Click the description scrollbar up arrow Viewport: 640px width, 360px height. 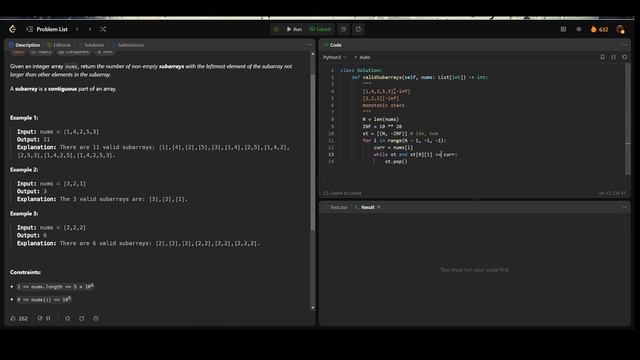(x=313, y=54)
